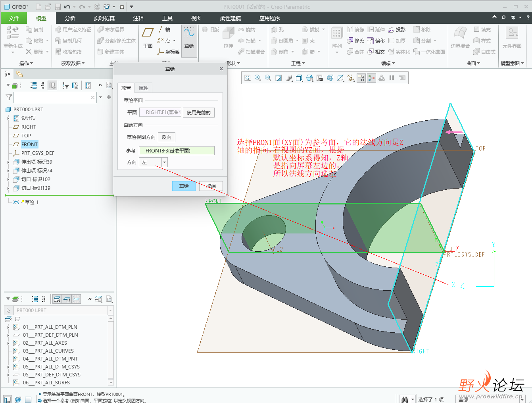The image size is (532, 403).
Task: Click the 平面 RIGHT:F1 collector field
Action: tap(160, 112)
